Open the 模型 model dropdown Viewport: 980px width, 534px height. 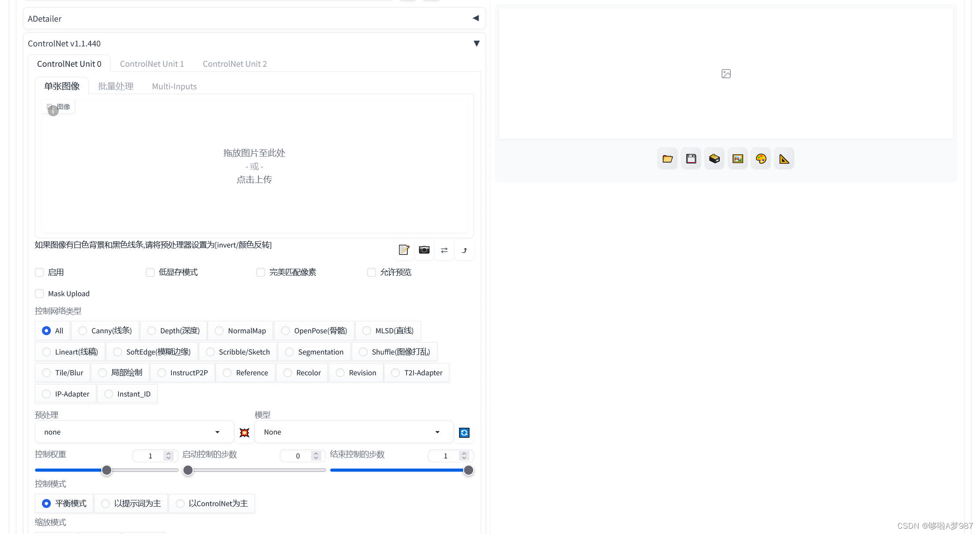coord(352,431)
